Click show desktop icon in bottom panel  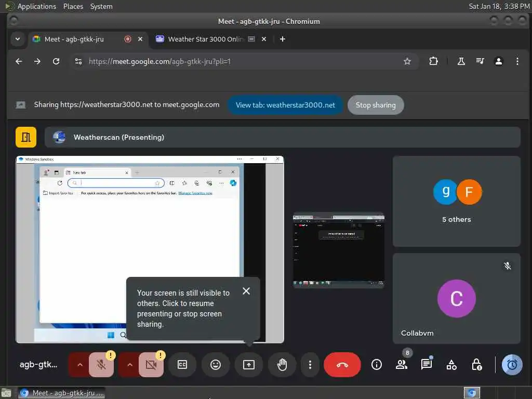pos(6,393)
